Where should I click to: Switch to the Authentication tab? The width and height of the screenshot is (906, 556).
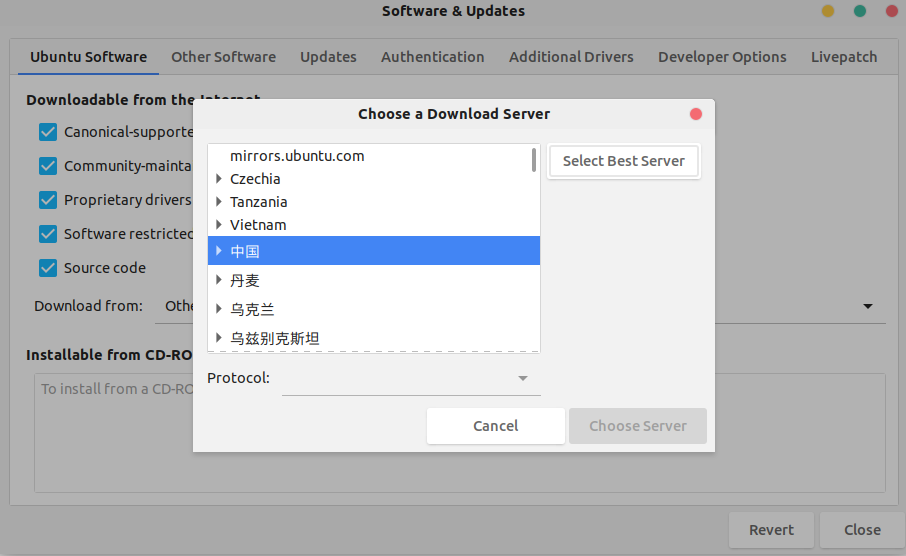pyautogui.click(x=433, y=57)
